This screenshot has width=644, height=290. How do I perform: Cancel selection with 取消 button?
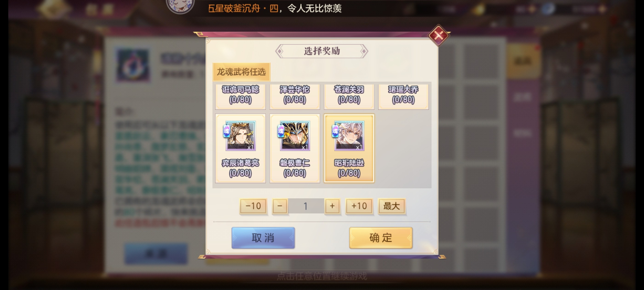click(x=263, y=238)
